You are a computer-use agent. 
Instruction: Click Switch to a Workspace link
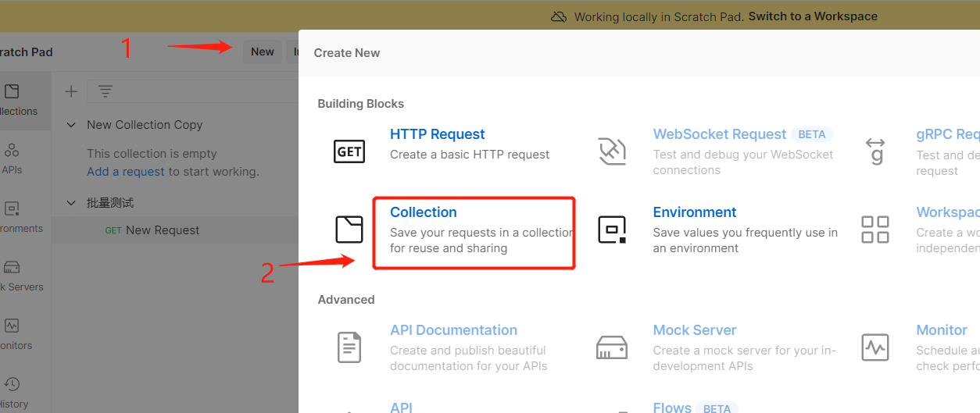point(813,16)
